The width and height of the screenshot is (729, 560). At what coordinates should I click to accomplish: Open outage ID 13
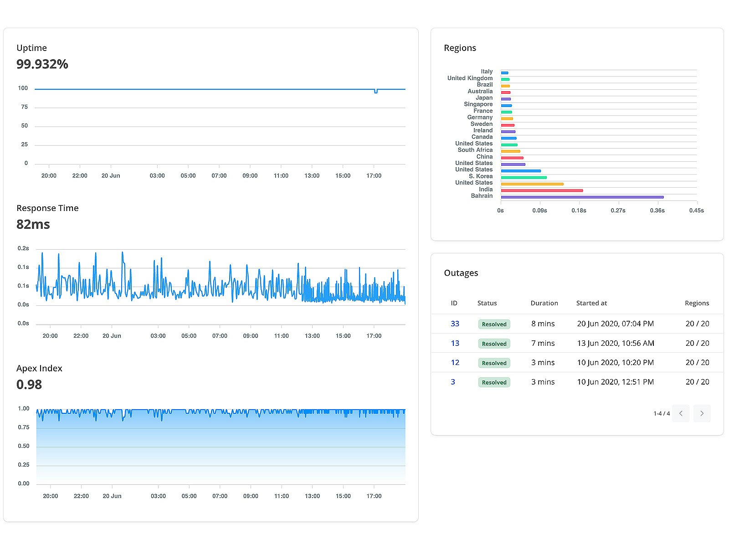455,343
